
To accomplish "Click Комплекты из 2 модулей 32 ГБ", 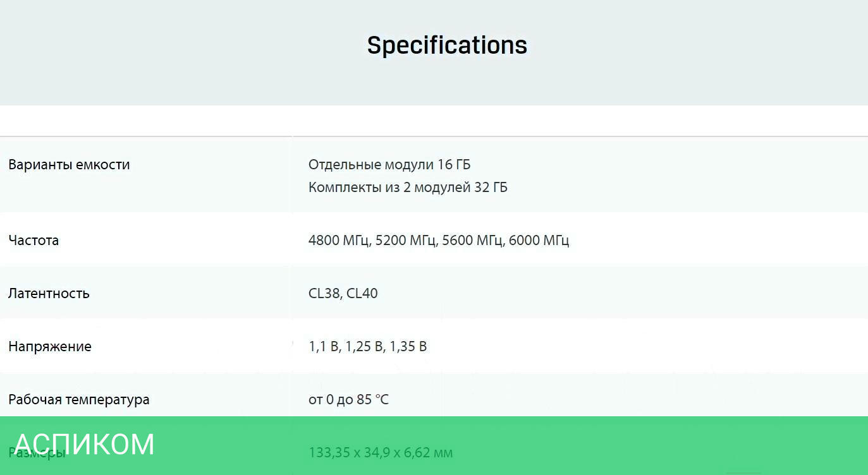I will tap(408, 188).
